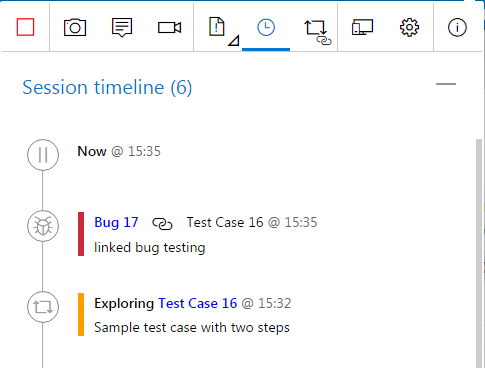Select the bug marker on the timeline
The height and width of the screenshot is (368, 485).
click(43, 226)
